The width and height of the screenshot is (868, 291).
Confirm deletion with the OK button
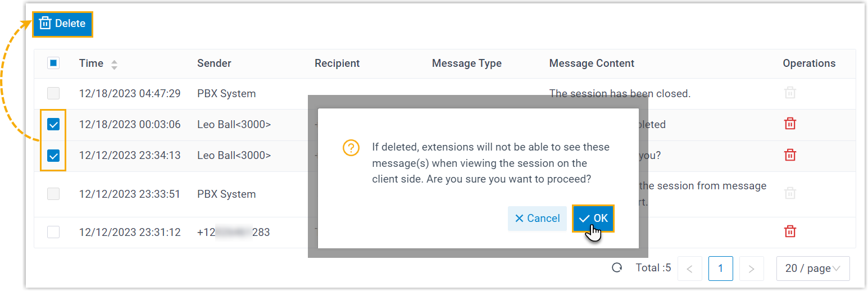[593, 219]
